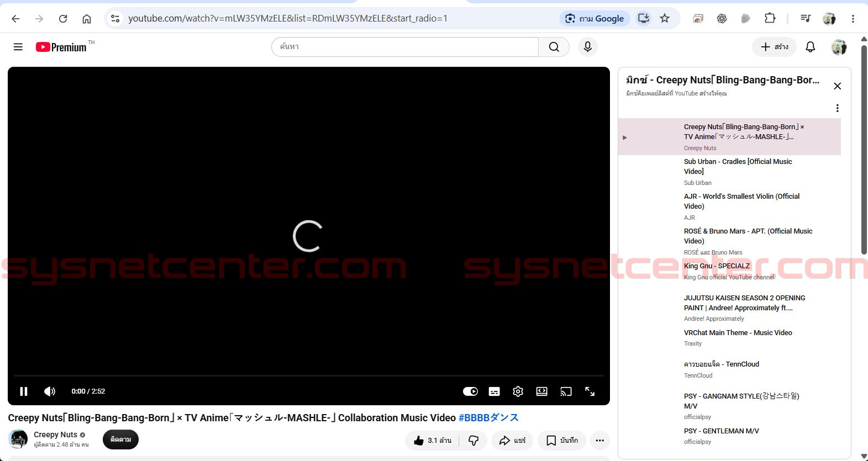Switch to theater mode
Viewport: 868px width, 461px height.
pyautogui.click(x=542, y=391)
